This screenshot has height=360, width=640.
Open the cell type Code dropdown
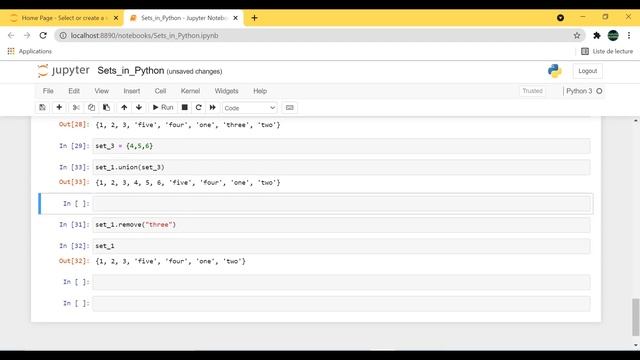point(250,108)
